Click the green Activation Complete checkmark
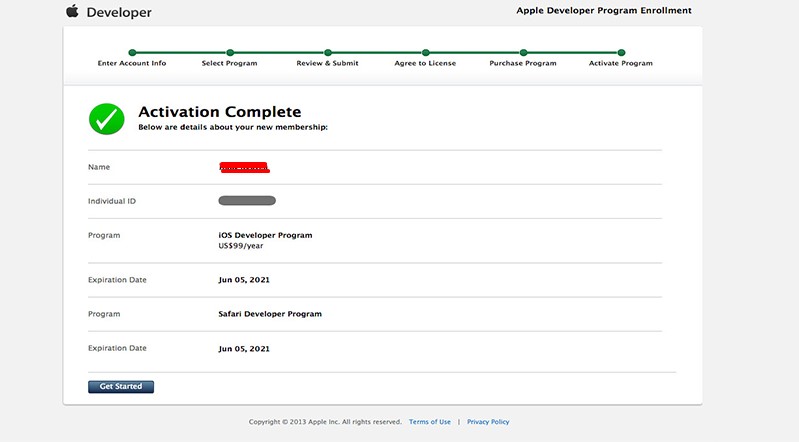799x442 pixels. point(106,119)
